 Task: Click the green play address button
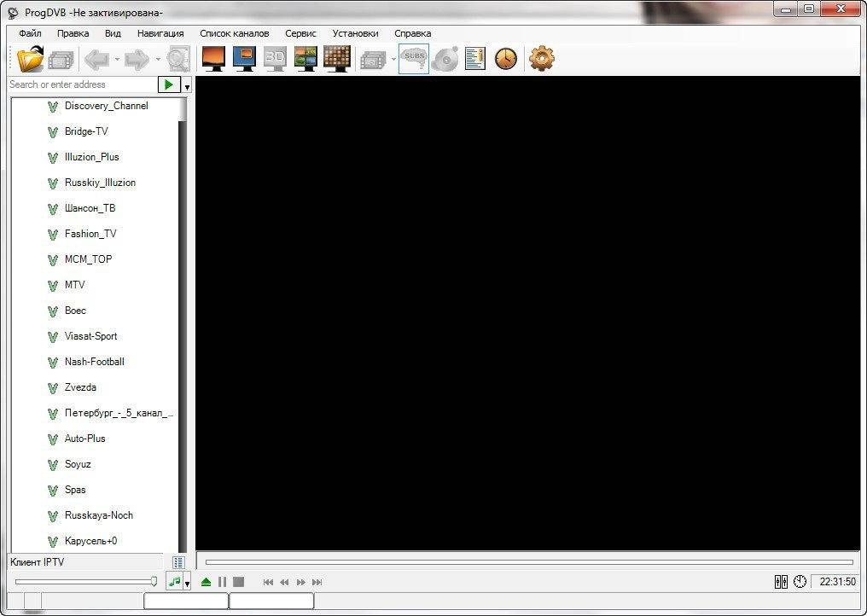pos(169,84)
